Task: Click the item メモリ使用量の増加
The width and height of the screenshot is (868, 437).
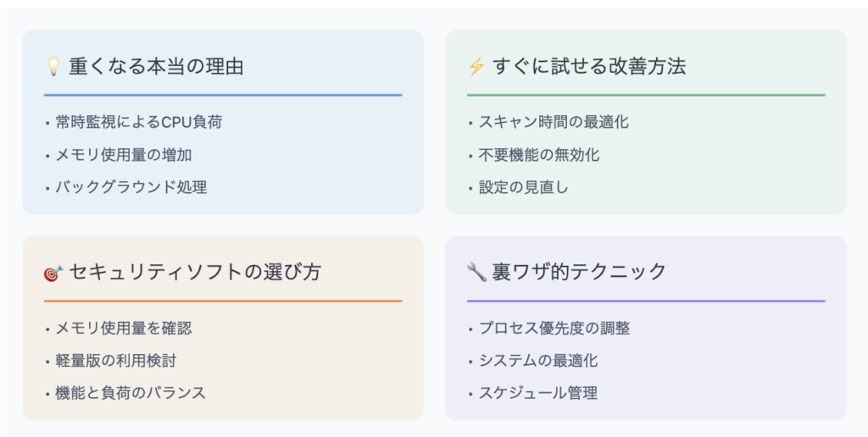Action: [x=124, y=155]
